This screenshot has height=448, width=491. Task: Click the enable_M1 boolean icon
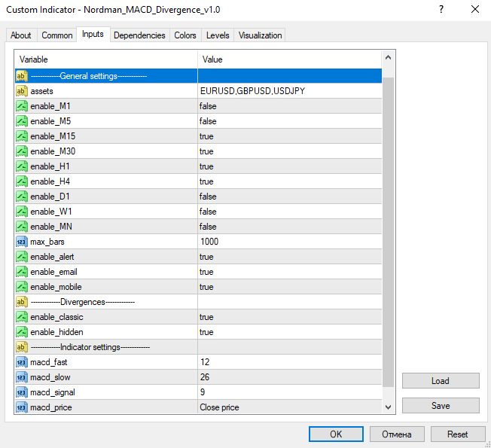click(x=22, y=106)
